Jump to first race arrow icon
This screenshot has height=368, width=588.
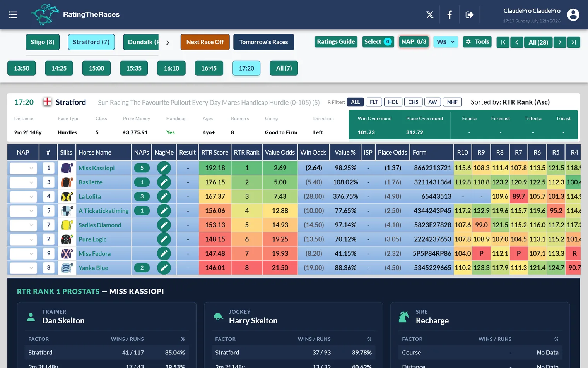(x=503, y=42)
